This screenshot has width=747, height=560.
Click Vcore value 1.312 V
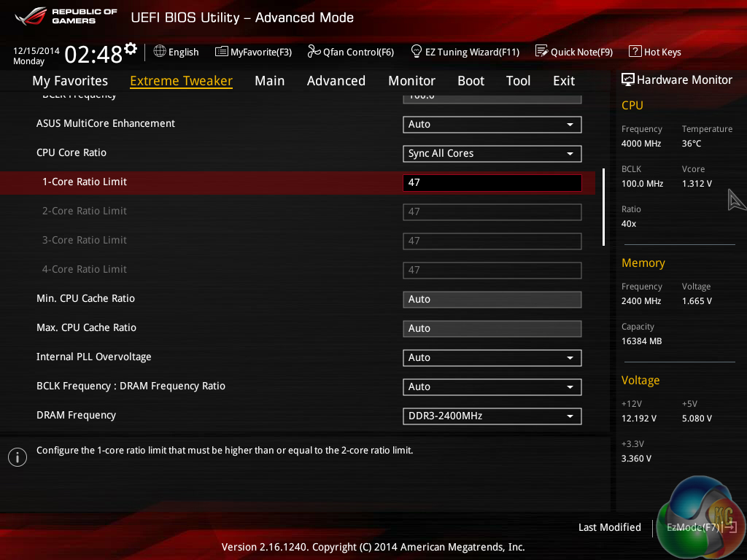(697, 183)
